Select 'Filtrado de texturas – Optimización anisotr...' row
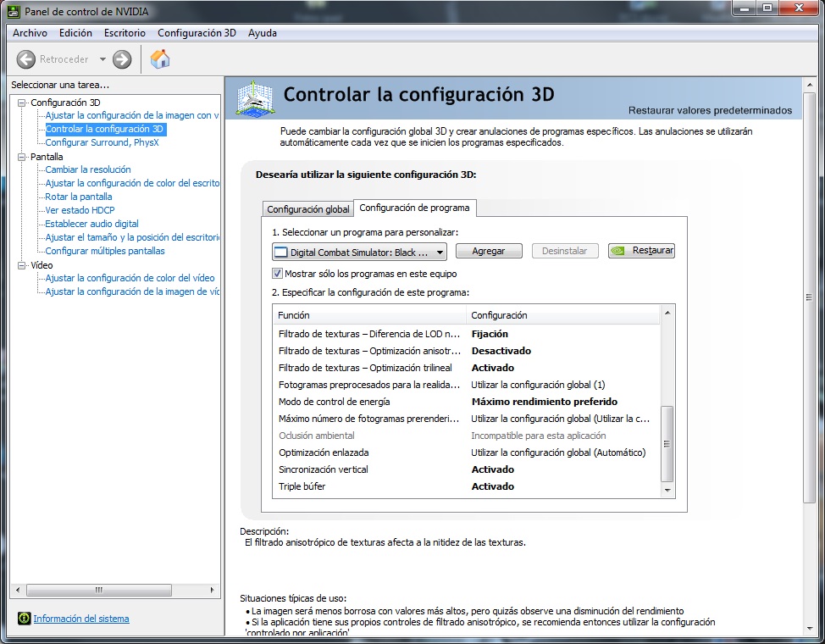 pyautogui.click(x=466, y=351)
